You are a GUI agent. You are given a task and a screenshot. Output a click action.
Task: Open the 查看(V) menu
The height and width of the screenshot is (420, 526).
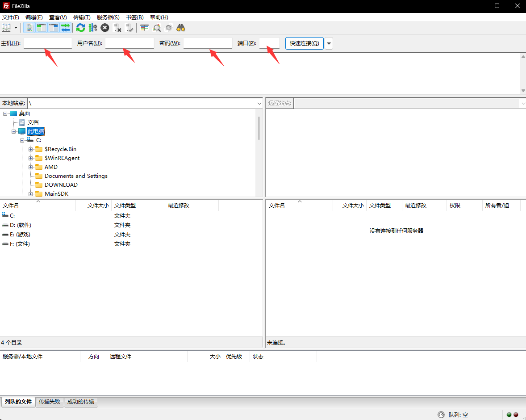(58, 17)
